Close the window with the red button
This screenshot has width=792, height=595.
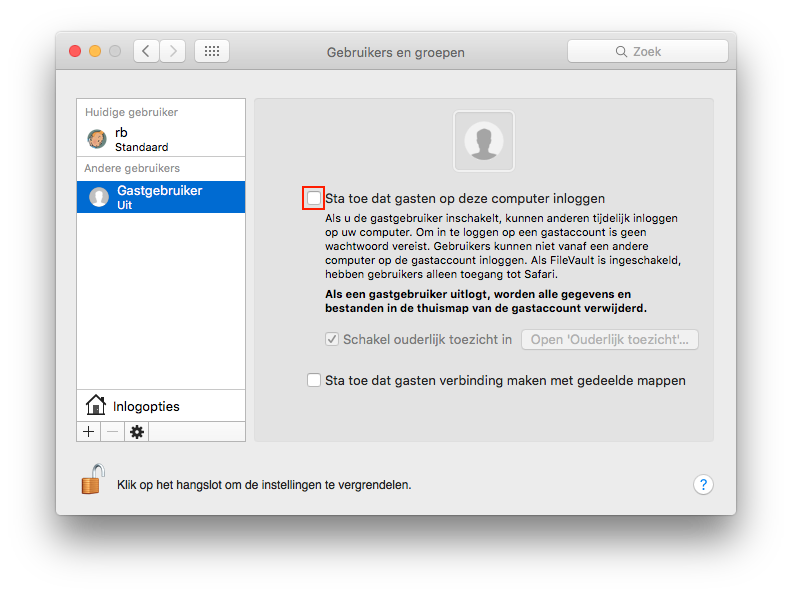75,51
